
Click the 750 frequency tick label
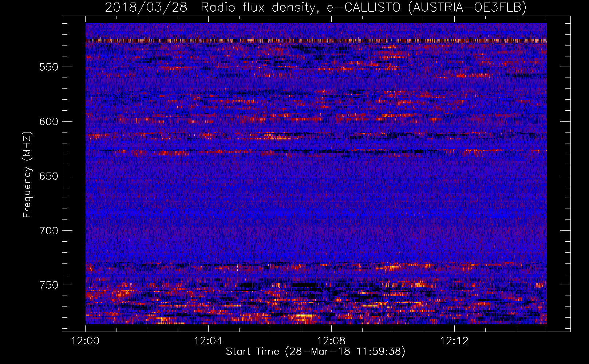click(49, 285)
